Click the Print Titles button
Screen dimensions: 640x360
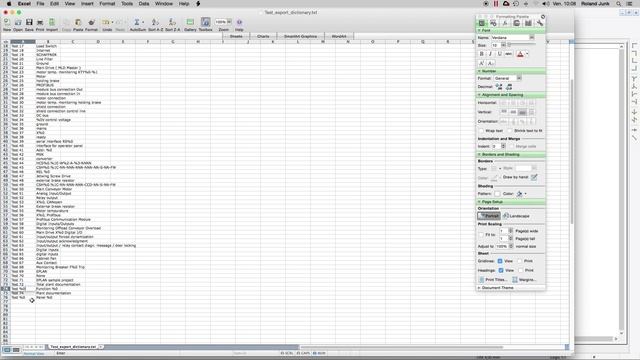(493, 280)
